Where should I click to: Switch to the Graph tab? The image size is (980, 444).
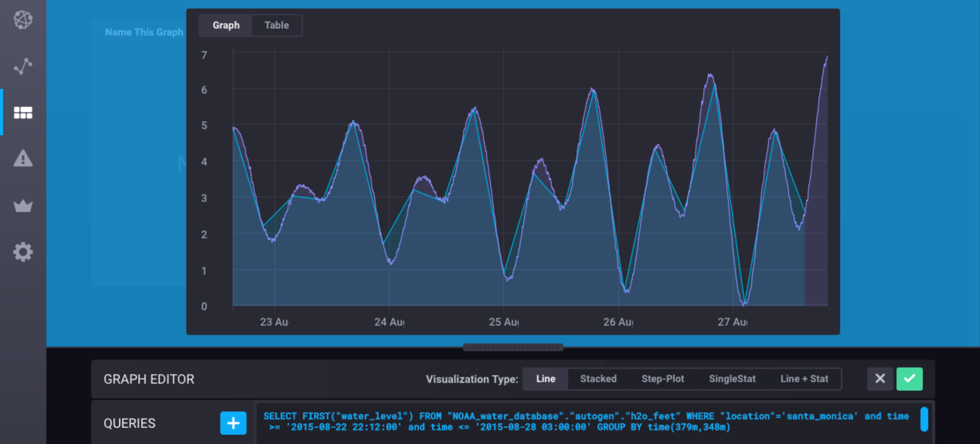point(226,26)
